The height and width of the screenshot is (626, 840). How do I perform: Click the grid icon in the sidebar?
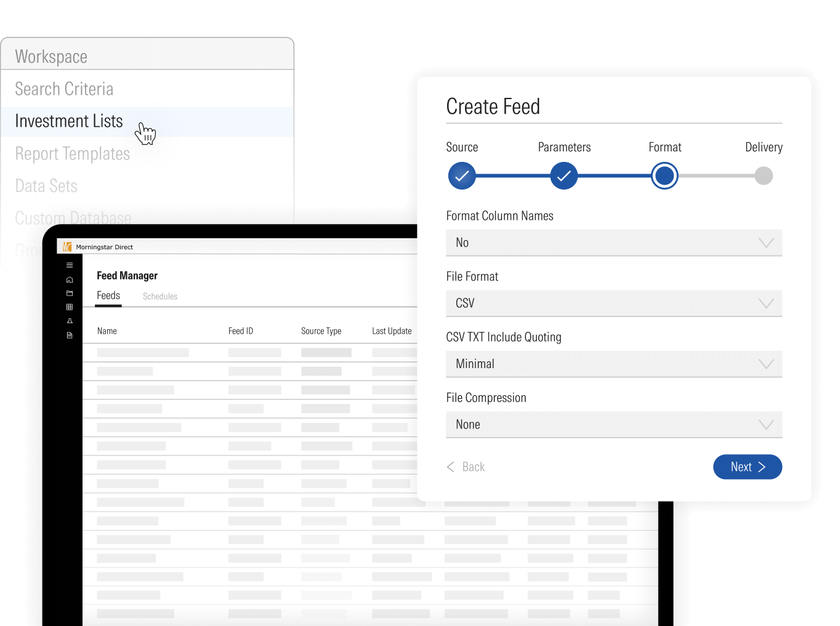pyautogui.click(x=70, y=307)
